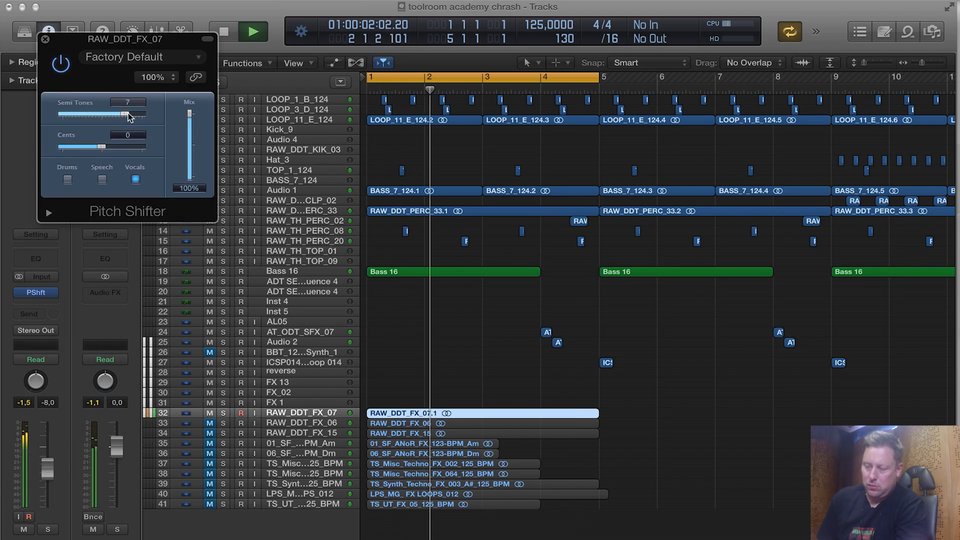960x540 pixels.
Task: Open LCD display settings gear icon
Action: 301,31
